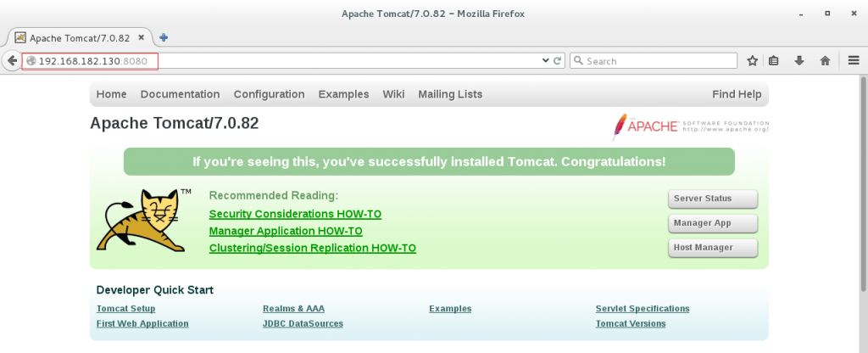Open Find Help in the navigation bar
The height and width of the screenshot is (353, 868).
pyautogui.click(x=737, y=94)
